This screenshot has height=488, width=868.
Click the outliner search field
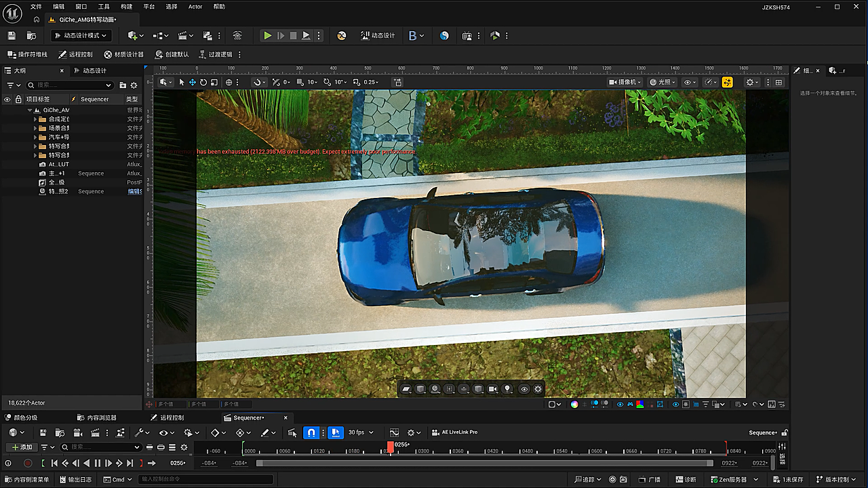pos(70,85)
